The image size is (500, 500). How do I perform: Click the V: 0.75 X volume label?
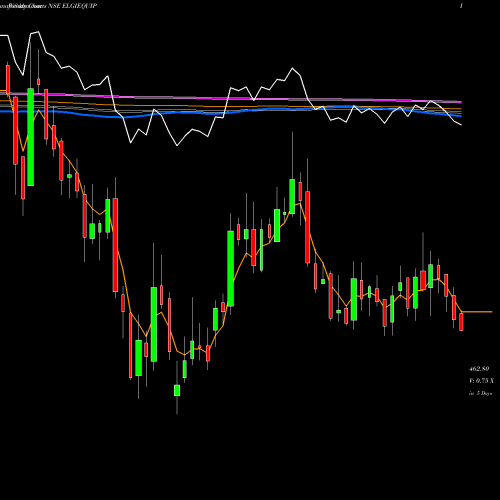point(481,381)
